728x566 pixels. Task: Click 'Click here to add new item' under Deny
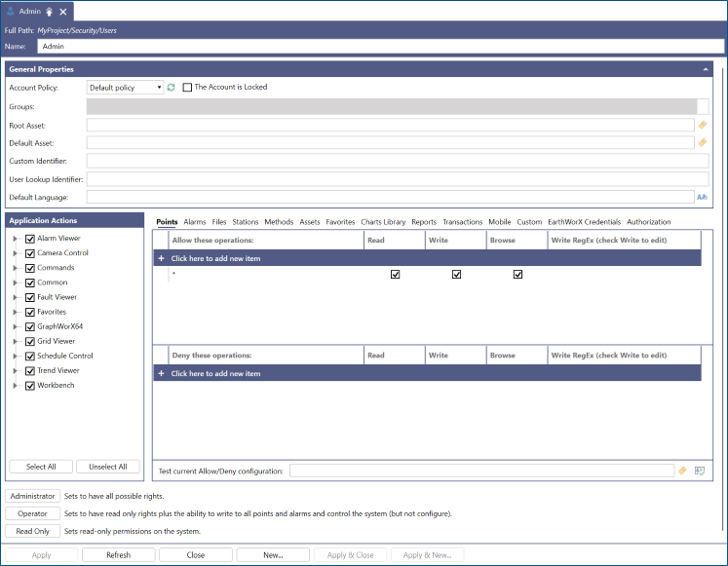215,373
